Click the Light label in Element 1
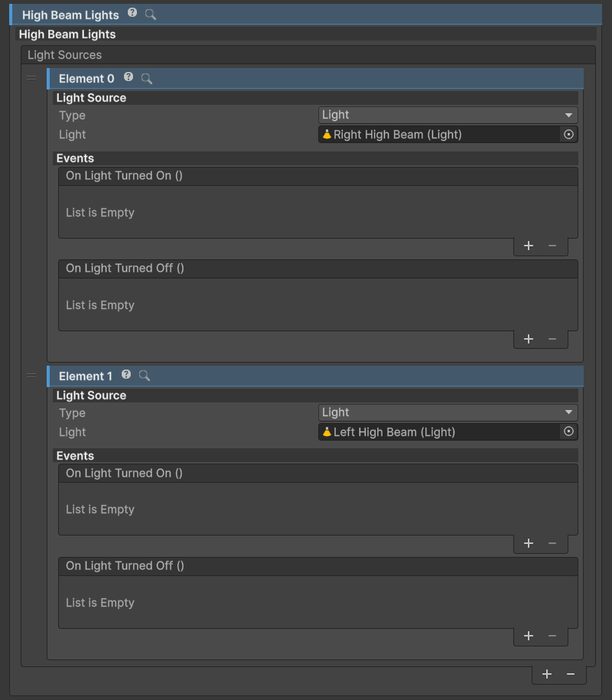Viewport: 612px width, 700px height. coord(73,432)
